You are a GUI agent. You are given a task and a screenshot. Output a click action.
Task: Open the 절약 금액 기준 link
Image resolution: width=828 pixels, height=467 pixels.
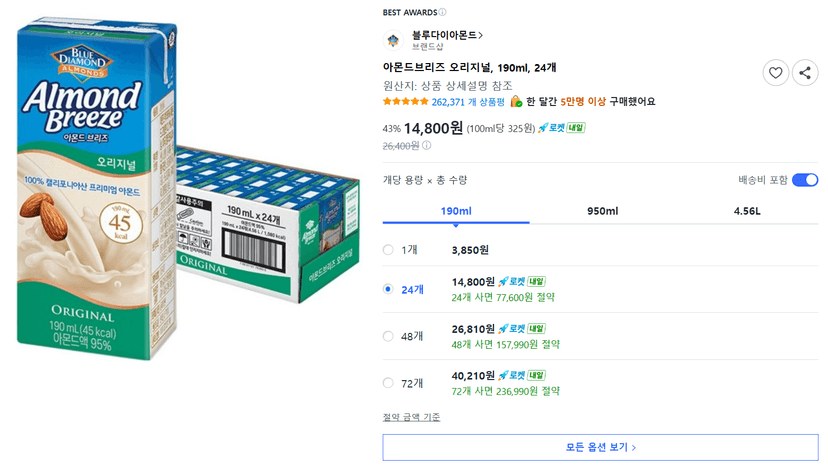coord(411,417)
